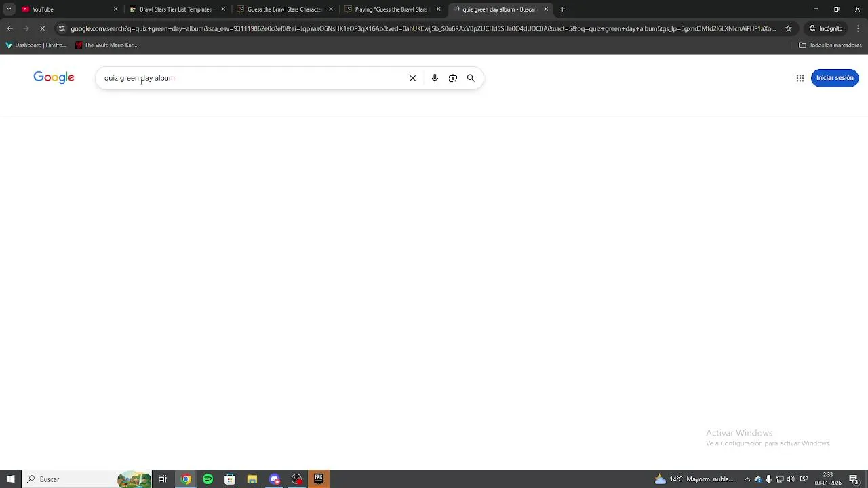
Task: Click the Windows taskbar Buscar box
Action: 87,479
